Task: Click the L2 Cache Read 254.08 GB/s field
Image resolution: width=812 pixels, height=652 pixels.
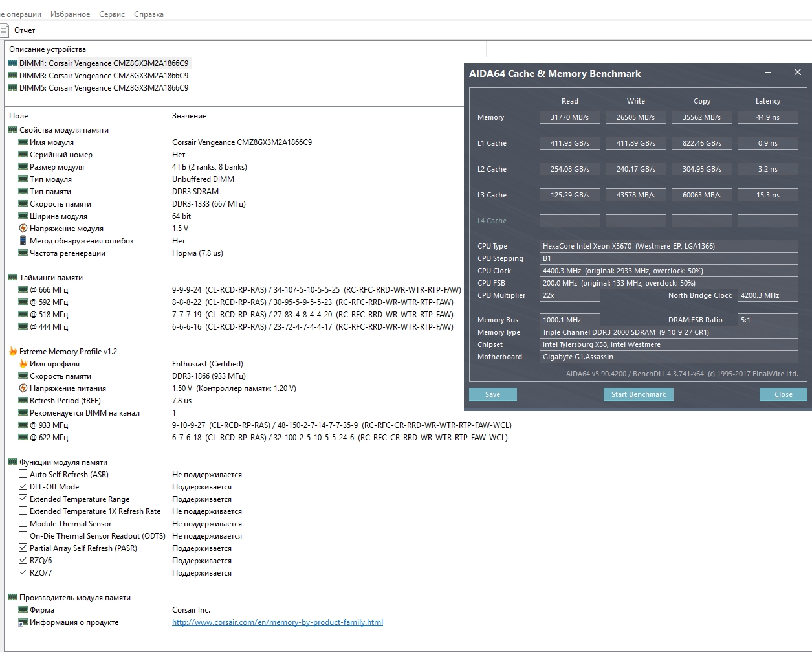Action: [x=569, y=169]
